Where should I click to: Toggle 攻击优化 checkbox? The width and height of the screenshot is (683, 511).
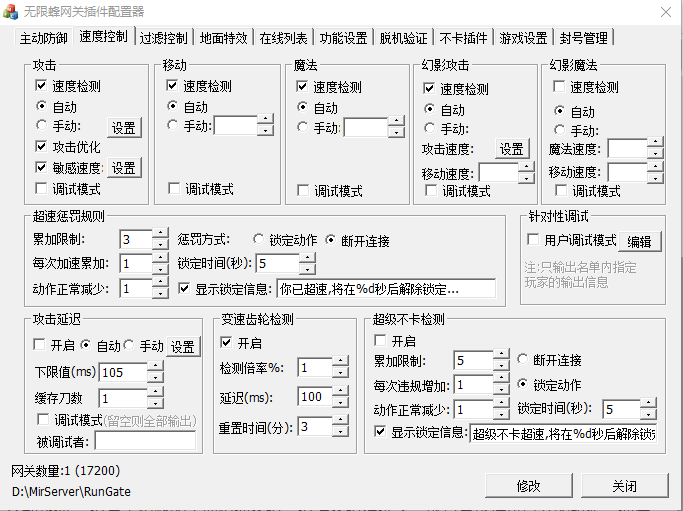pyautogui.click(x=41, y=147)
